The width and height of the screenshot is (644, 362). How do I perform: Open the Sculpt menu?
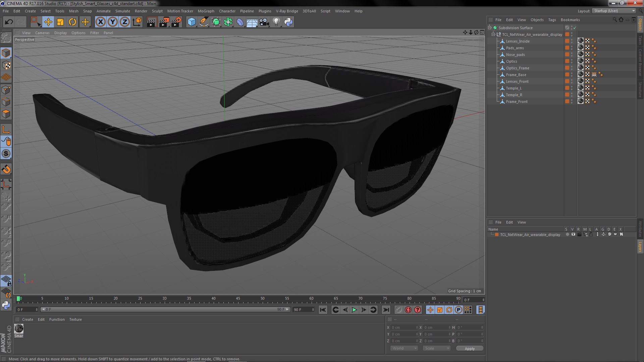[157, 11]
